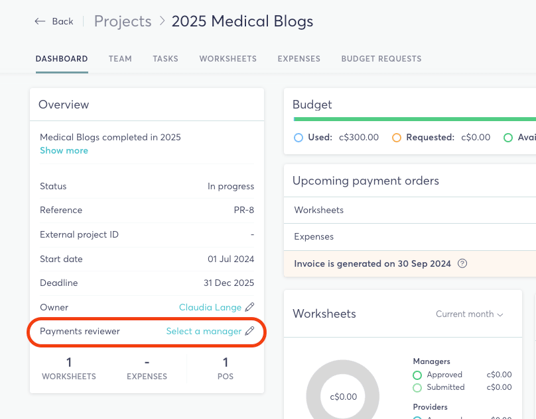Open the Current month dropdown
Viewport: 536px width, 419px height.
coord(469,314)
